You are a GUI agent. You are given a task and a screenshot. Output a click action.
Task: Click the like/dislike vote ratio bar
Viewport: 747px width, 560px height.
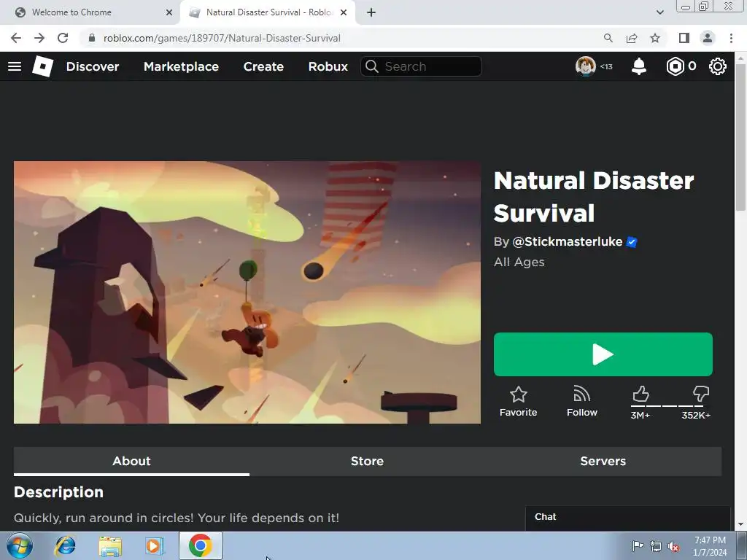pos(670,405)
